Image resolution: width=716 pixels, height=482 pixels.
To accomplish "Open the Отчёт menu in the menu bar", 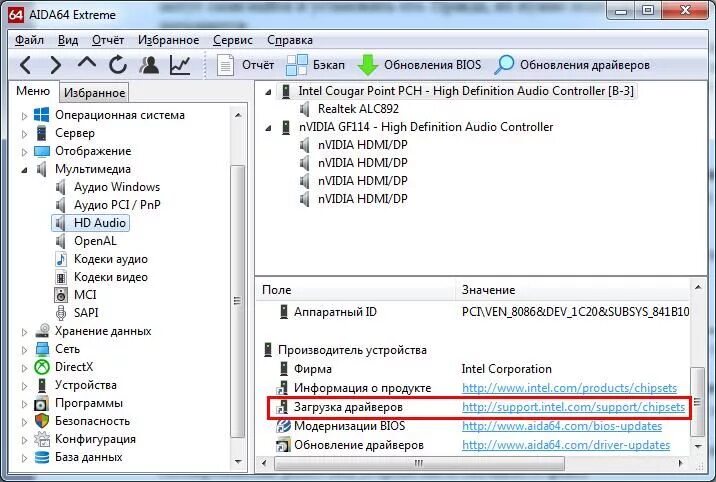I will pyautogui.click(x=108, y=40).
